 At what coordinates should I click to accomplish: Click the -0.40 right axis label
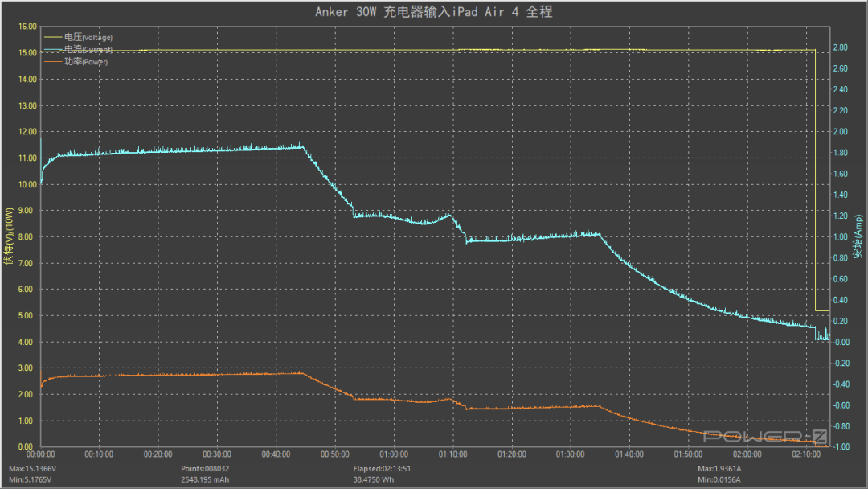coord(841,384)
